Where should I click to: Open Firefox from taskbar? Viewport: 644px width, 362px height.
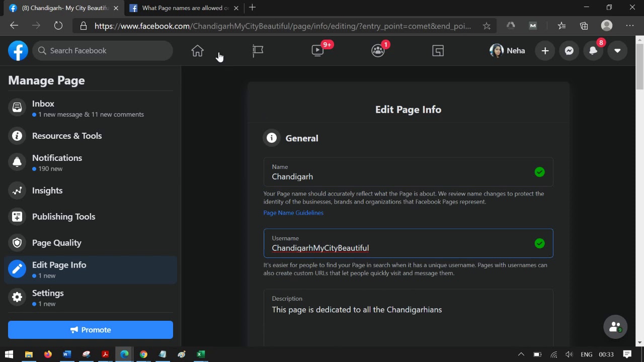[x=48, y=354]
